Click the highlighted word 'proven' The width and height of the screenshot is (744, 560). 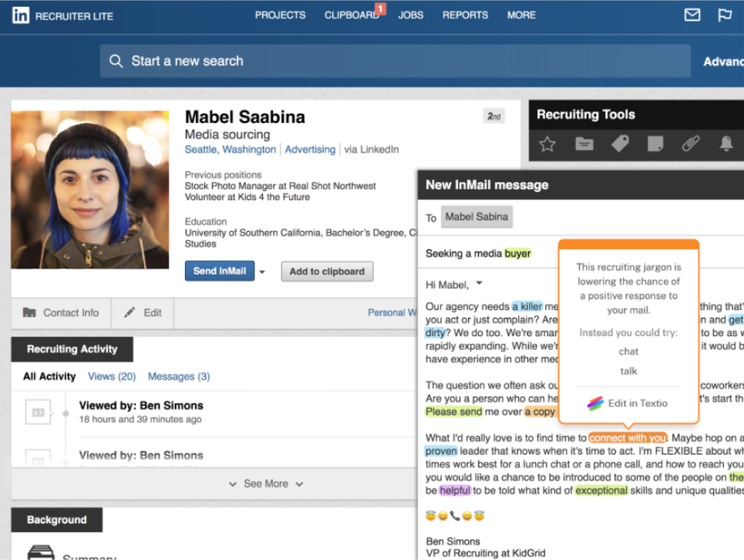point(441,451)
